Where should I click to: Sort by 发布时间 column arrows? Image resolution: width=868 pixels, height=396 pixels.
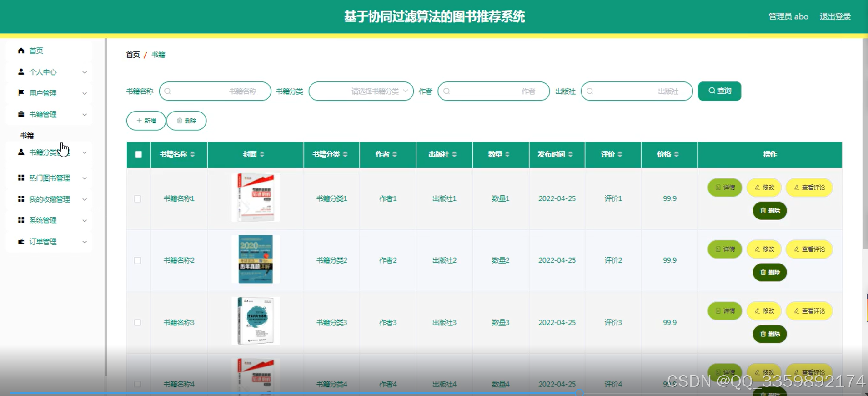coord(570,154)
